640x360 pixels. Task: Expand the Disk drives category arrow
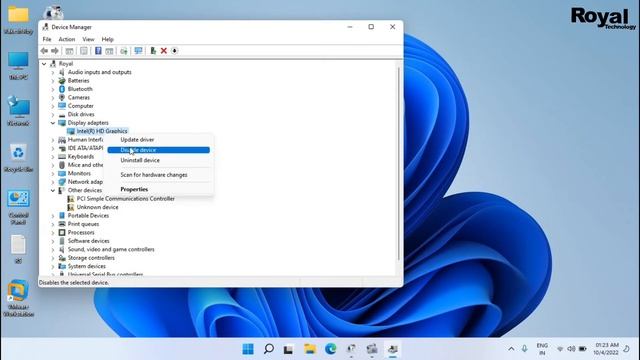point(53,114)
